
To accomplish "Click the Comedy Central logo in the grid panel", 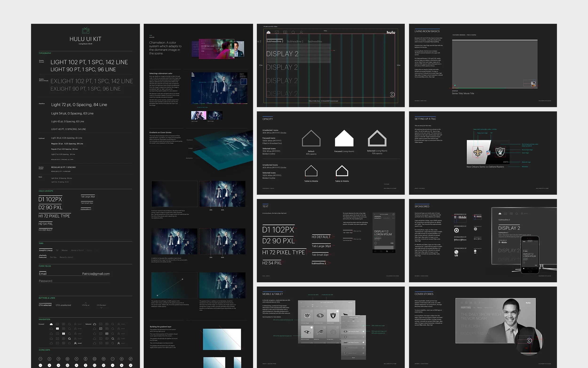I will [x=392, y=94].
